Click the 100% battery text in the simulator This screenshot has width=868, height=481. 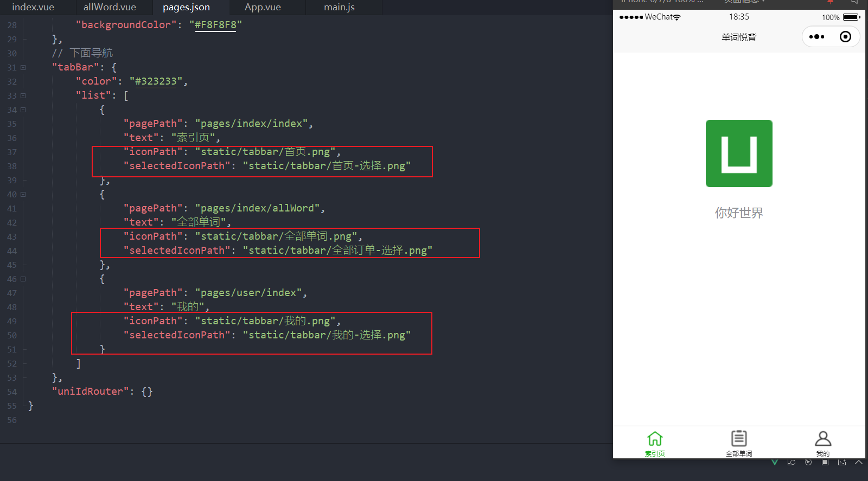click(x=831, y=17)
